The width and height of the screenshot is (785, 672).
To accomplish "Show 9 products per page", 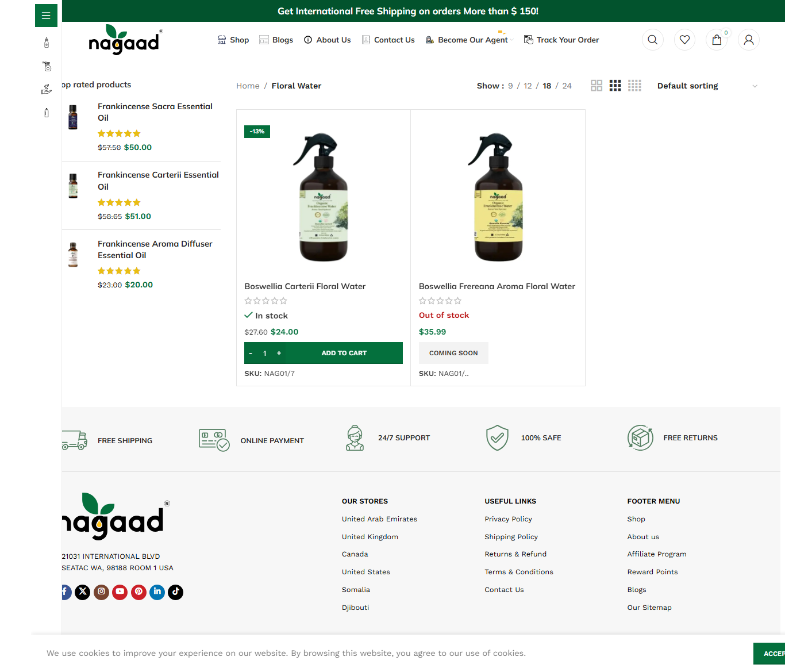I will (x=510, y=86).
